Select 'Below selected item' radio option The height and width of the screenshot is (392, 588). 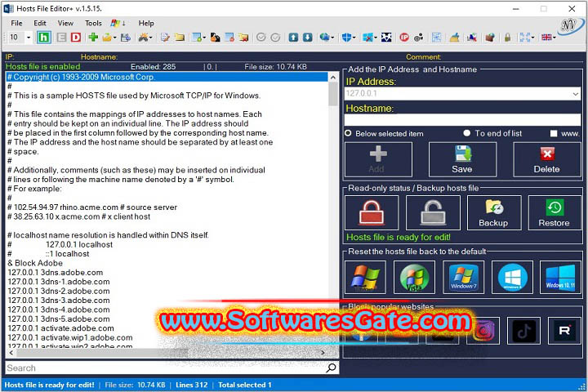(x=385, y=134)
